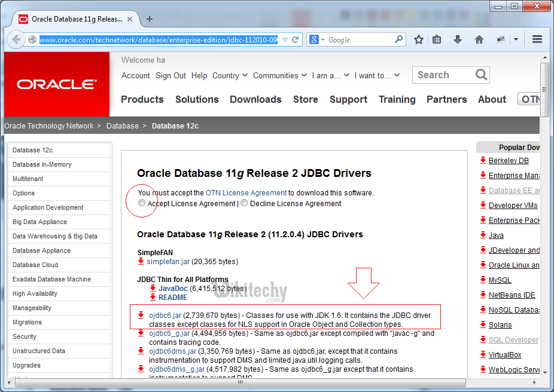Open the Firefox hamburger menu
Screen dimensions: 554x392
pyautogui.click(x=537, y=39)
